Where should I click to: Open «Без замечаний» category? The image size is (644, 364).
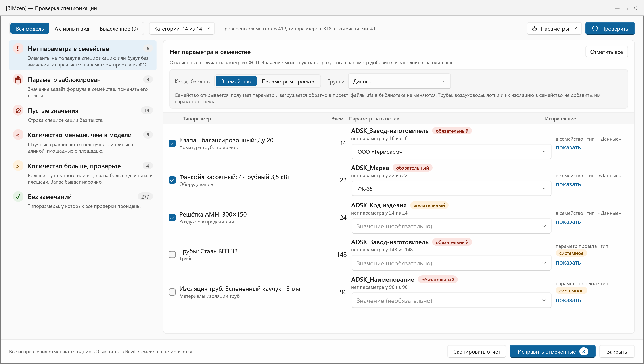(83, 201)
